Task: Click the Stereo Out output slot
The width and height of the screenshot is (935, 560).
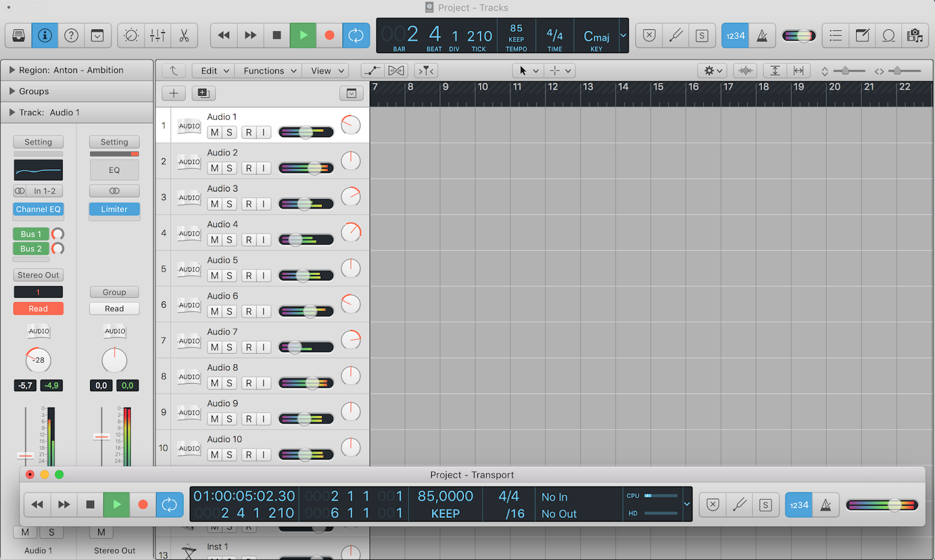Action: (39, 275)
